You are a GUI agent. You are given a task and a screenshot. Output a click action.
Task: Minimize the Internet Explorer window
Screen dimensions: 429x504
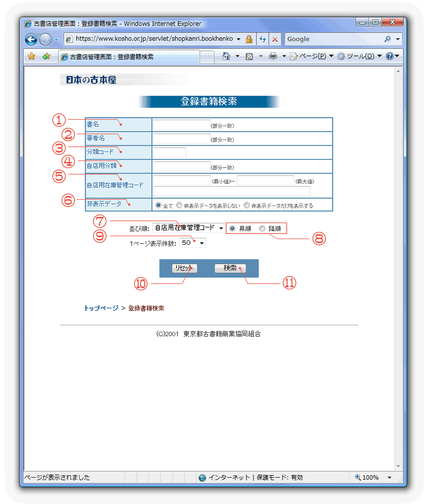pos(362,22)
